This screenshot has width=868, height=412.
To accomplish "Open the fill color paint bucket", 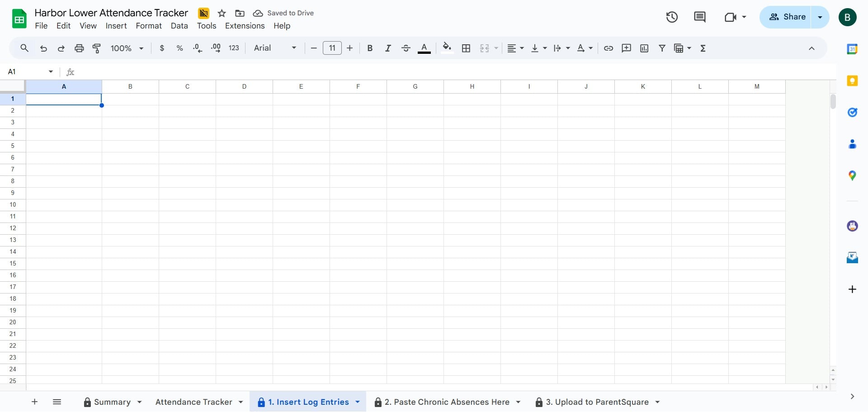I will point(447,48).
